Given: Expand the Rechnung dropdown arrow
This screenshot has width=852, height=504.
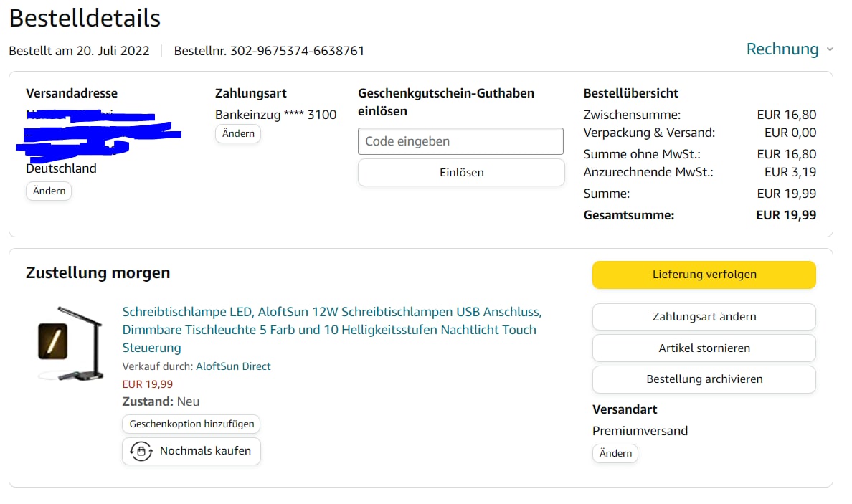Looking at the screenshot, I should 830,49.
